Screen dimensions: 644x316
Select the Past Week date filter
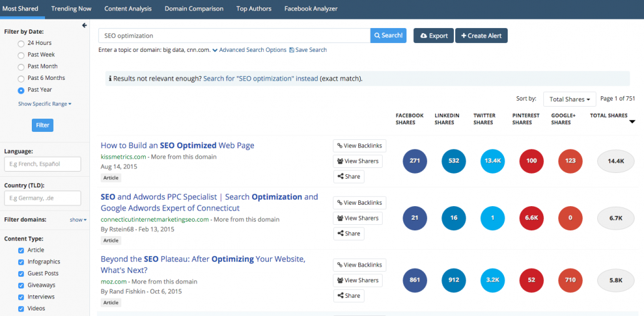coord(21,55)
